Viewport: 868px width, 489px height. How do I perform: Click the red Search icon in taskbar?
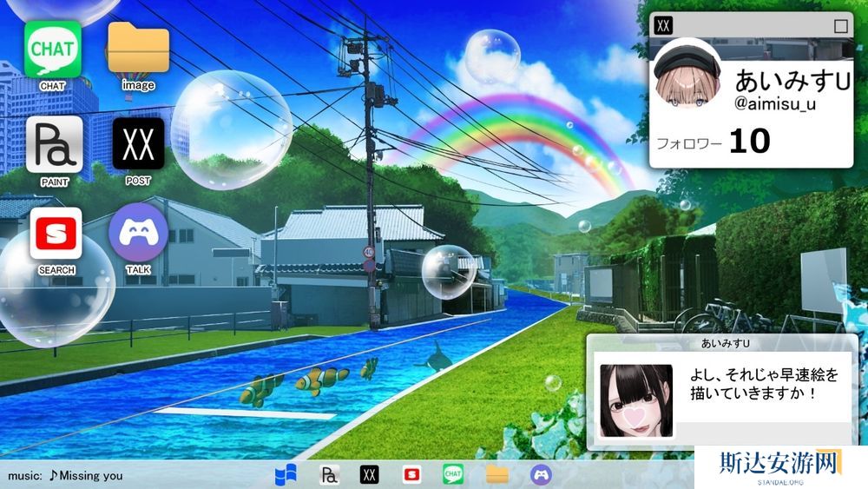[x=411, y=474]
